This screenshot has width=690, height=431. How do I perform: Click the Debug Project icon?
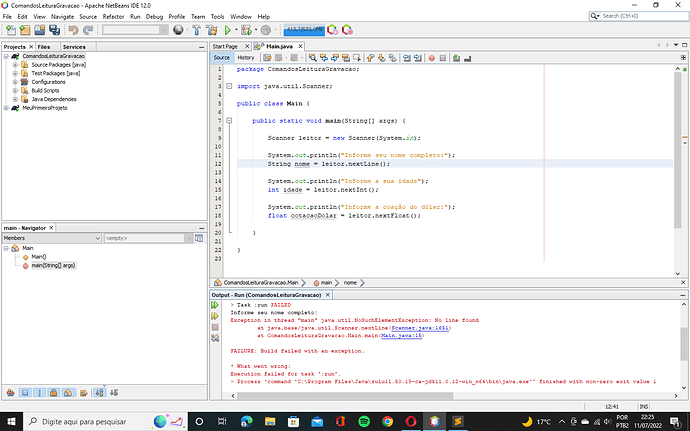(x=246, y=30)
